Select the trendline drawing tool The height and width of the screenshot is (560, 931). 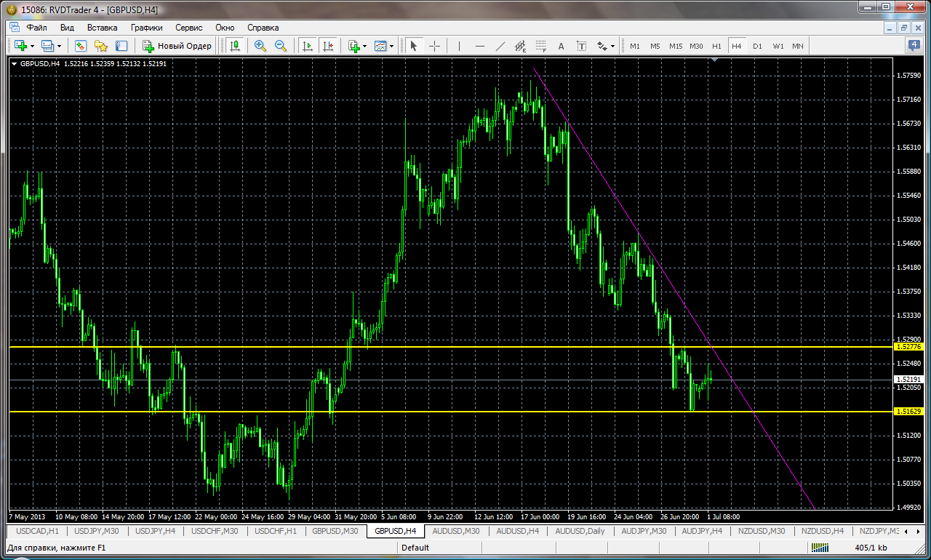pos(500,46)
